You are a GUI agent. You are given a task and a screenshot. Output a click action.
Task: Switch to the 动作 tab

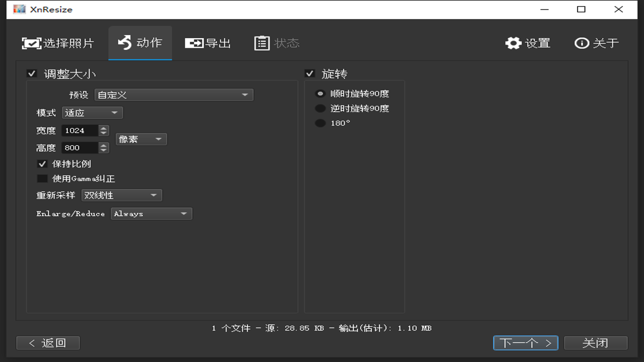click(x=140, y=43)
